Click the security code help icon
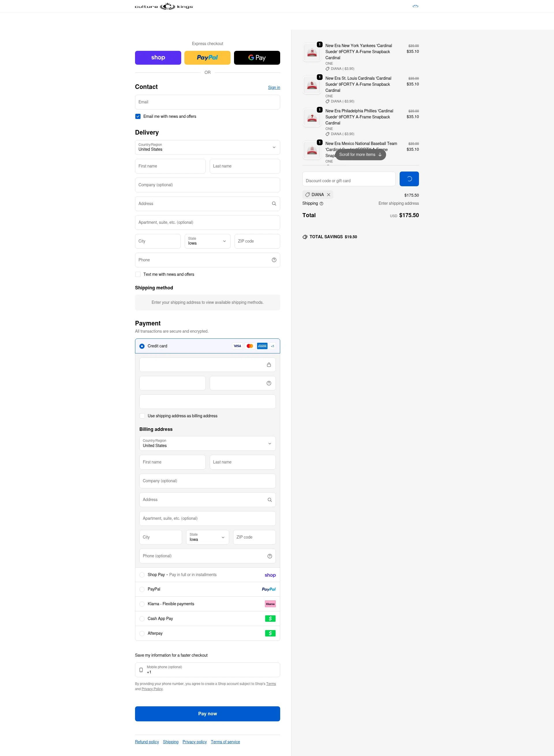 (269, 383)
